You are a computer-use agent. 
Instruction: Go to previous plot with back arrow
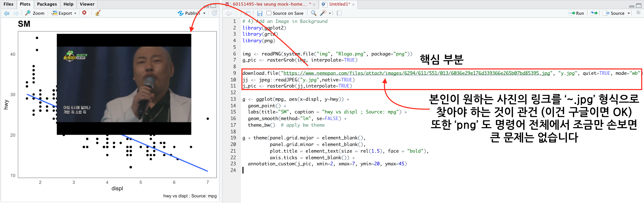click(x=7, y=13)
